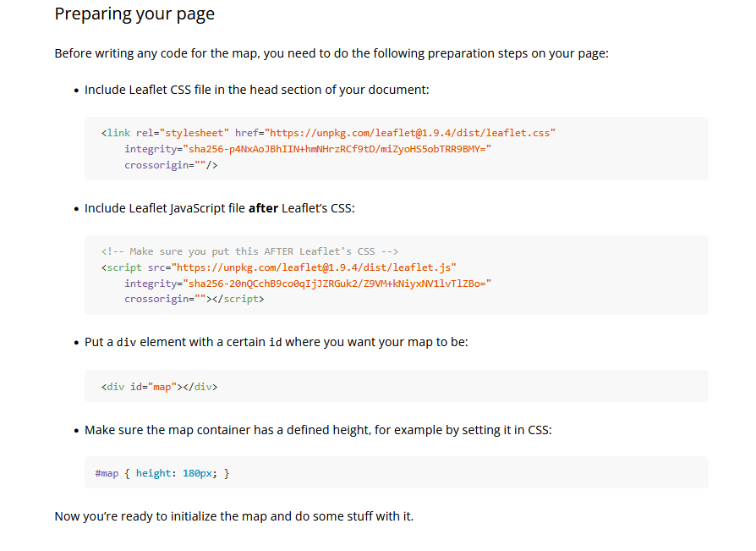This screenshot has height=551, width=756.
Task: Click the #map selector in the CSS rule
Action: (x=107, y=472)
